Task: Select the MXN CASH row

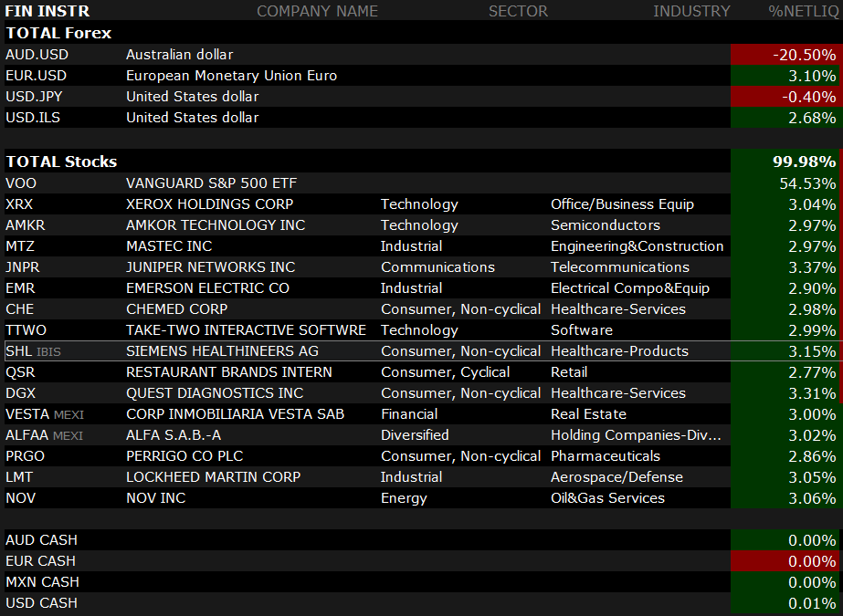Action: click(x=422, y=581)
